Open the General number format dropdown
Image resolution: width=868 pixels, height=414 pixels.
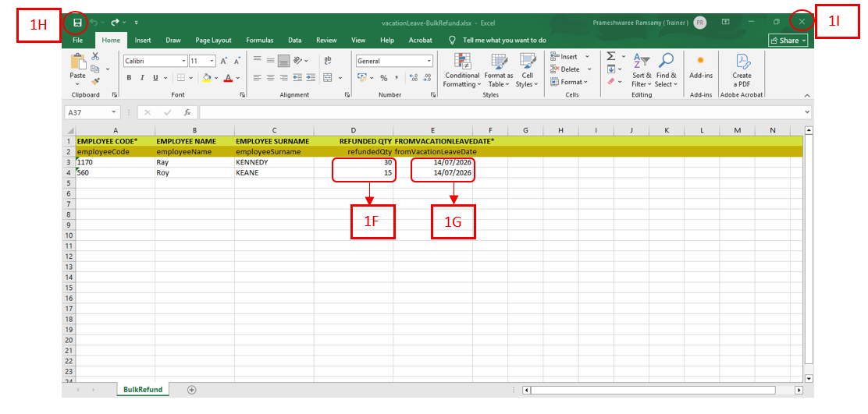coord(429,61)
